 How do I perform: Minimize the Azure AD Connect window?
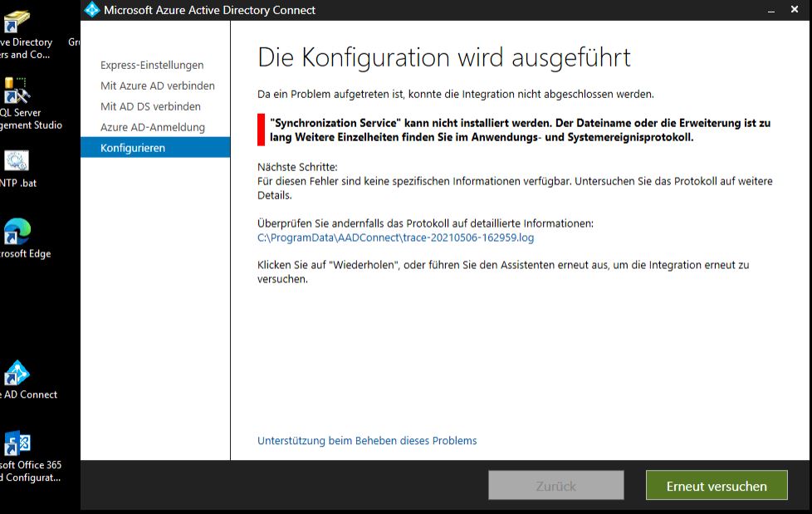(771, 10)
